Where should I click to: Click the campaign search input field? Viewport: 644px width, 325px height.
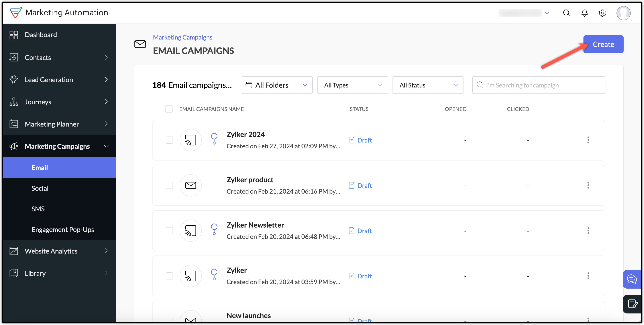click(x=538, y=85)
